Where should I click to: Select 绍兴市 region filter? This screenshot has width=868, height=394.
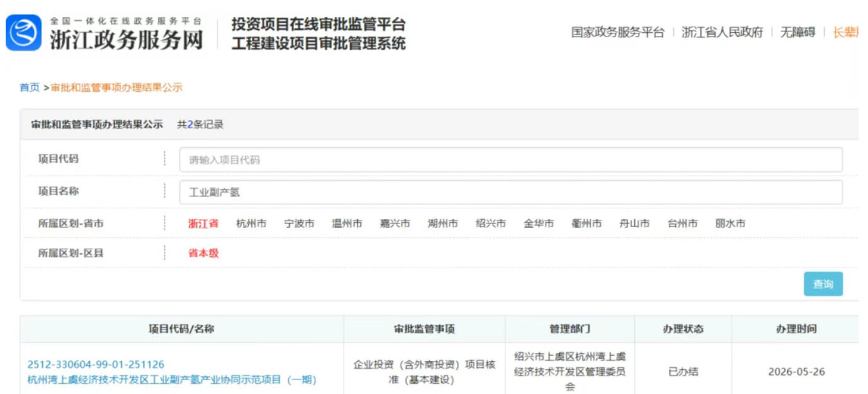[x=491, y=223]
